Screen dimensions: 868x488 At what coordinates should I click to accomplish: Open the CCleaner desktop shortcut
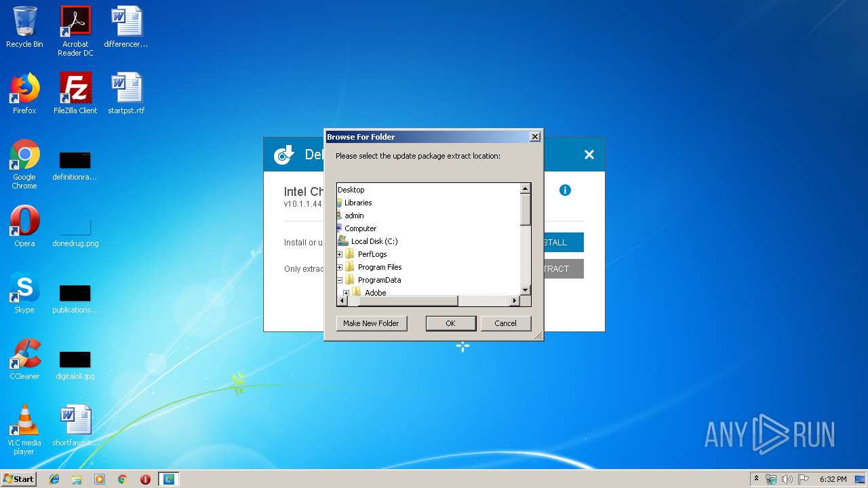(x=24, y=359)
